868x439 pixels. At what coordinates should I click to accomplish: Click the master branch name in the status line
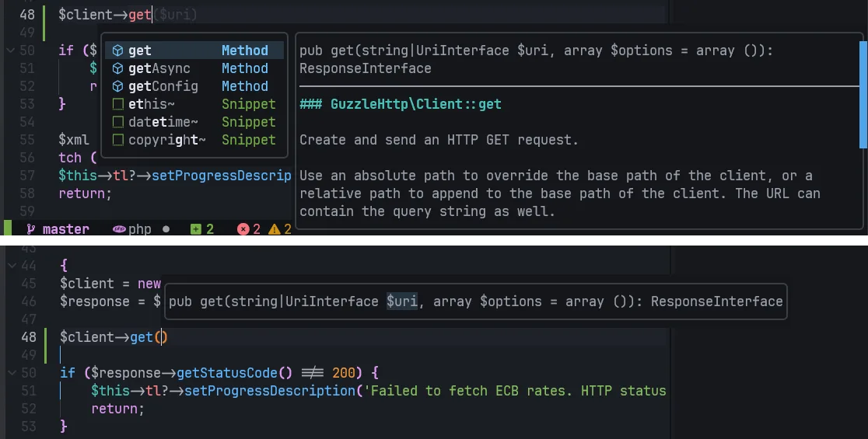pos(66,229)
